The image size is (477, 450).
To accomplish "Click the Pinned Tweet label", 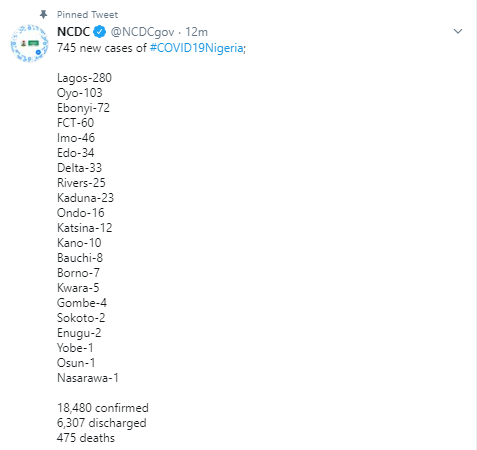I will pos(87,15).
